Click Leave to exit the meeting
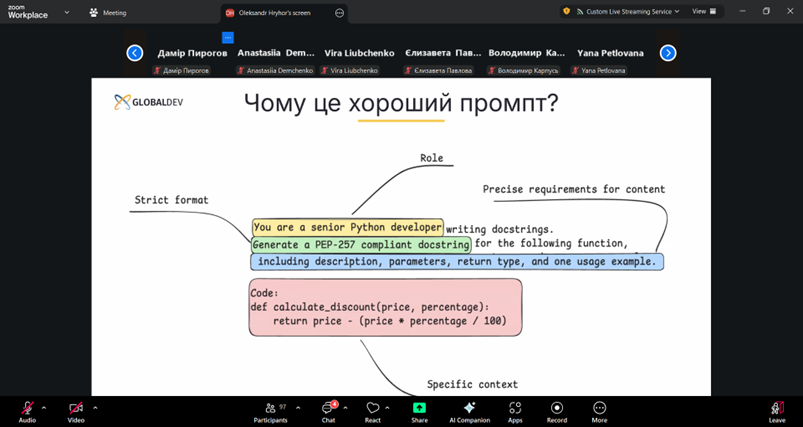803x427 pixels. pos(777,410)
